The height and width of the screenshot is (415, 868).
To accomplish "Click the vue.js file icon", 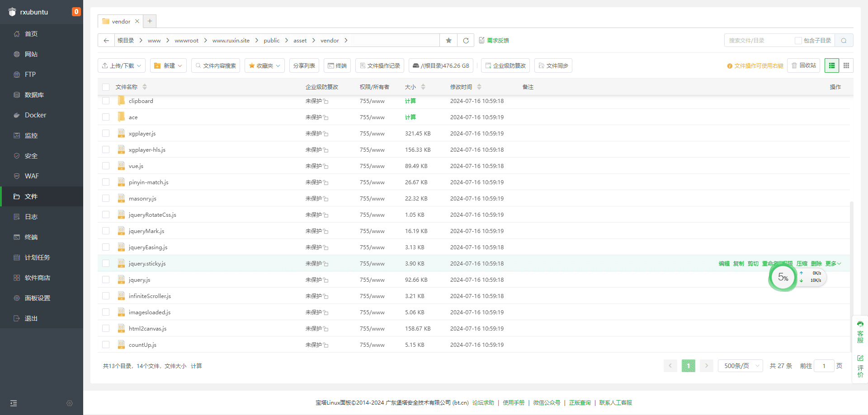I will [x=121, y=166].
